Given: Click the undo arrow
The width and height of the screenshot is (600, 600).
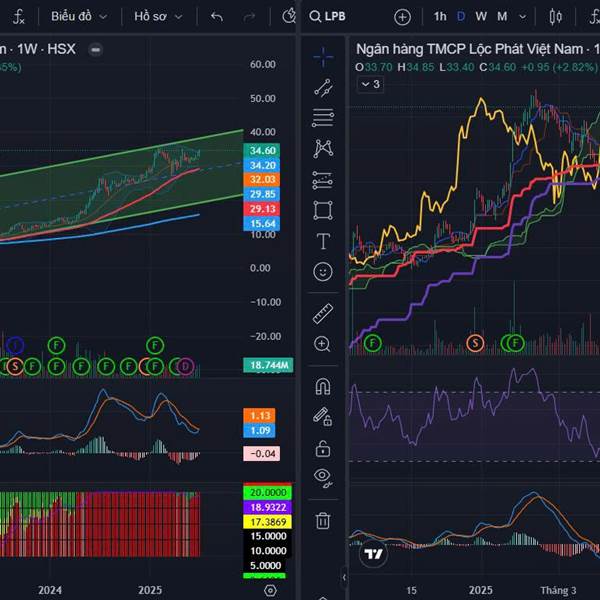Looking at the screenshot, I should pos(217,17).
